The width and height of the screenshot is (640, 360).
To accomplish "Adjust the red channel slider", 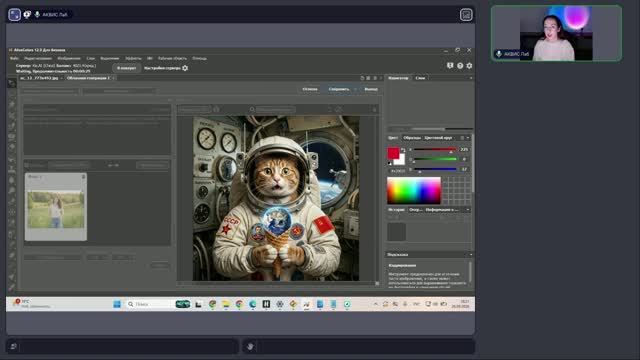I will 435,150.
